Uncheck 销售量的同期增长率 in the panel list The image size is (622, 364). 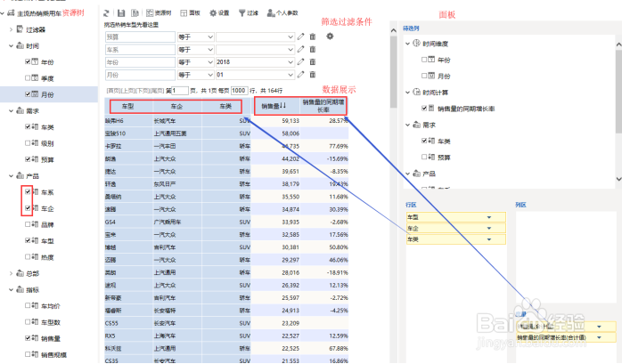pyautogui.click(x=424, y=108)
